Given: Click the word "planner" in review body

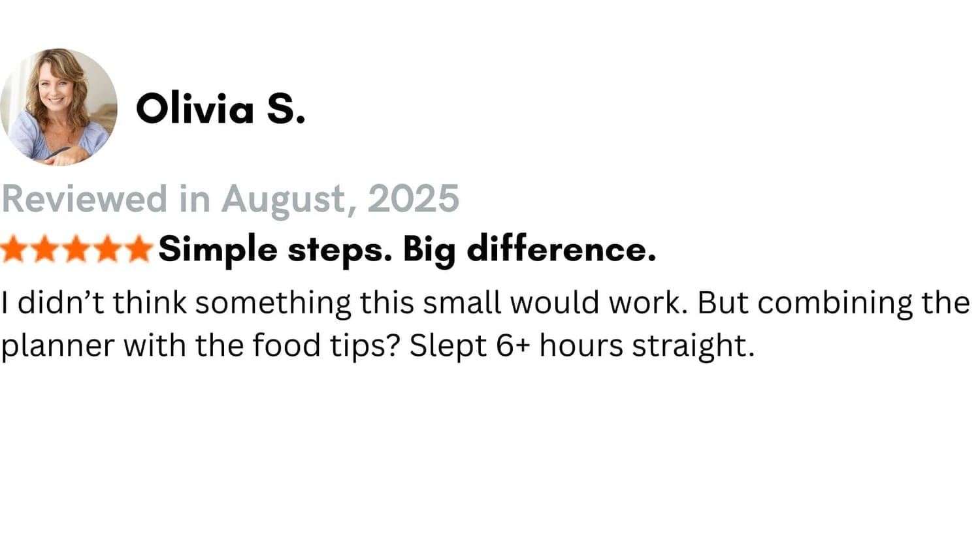Looking at the screenshot, I should pyautogui.click(x=57, y=345).
